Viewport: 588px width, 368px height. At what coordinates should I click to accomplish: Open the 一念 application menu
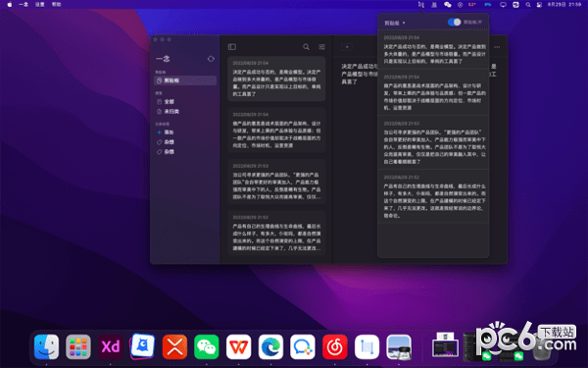[24, 5]
